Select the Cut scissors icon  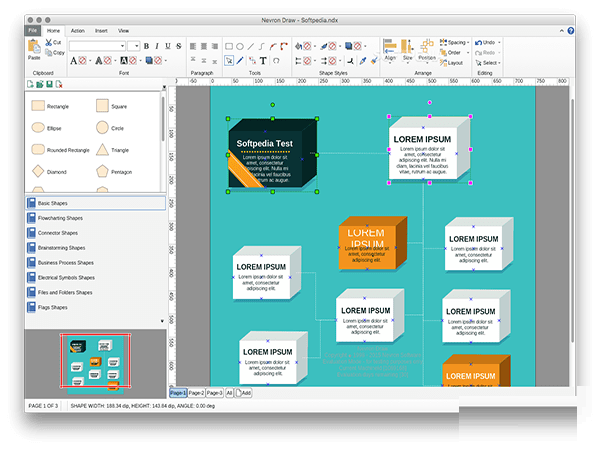46,42
